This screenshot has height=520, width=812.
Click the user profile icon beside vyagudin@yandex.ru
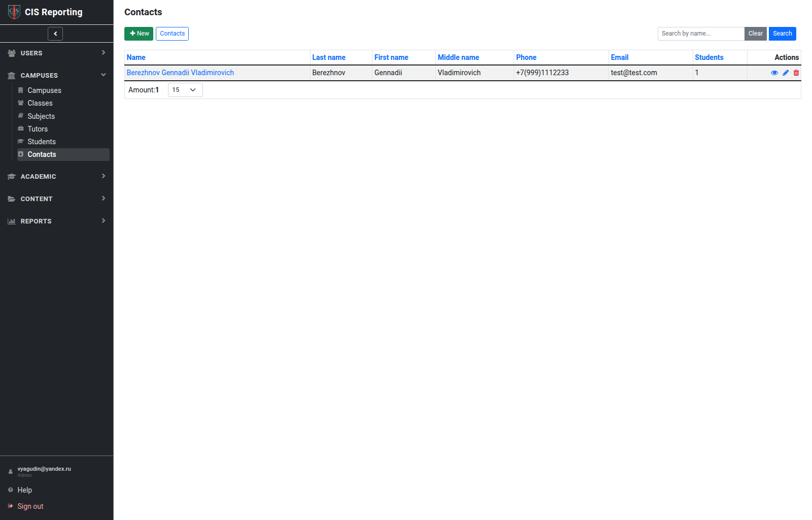point(11,472)
